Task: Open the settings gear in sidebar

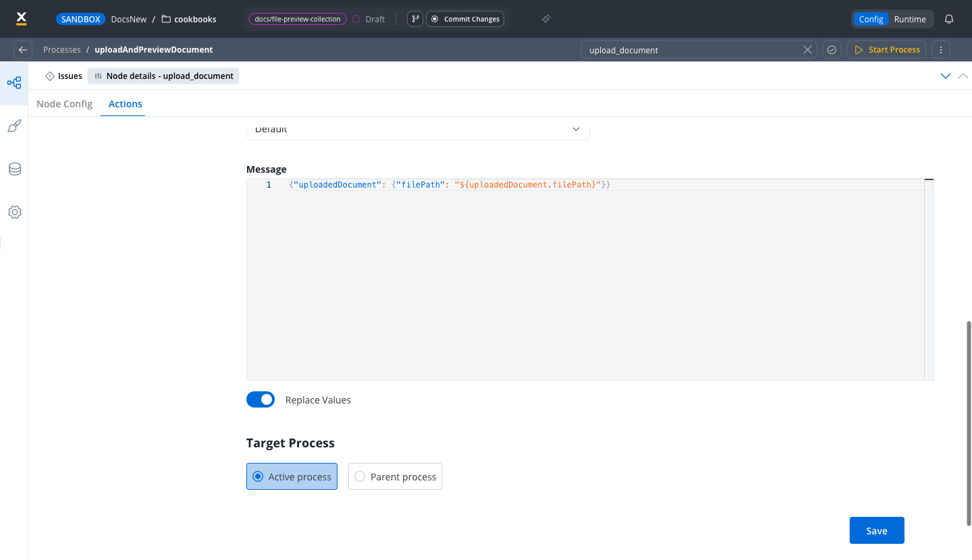Action: click(14, 213)
